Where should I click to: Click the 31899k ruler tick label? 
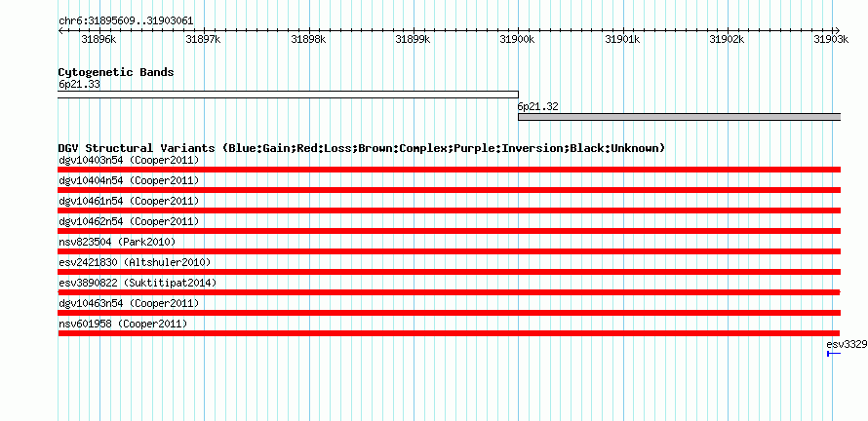click(413, 39)
